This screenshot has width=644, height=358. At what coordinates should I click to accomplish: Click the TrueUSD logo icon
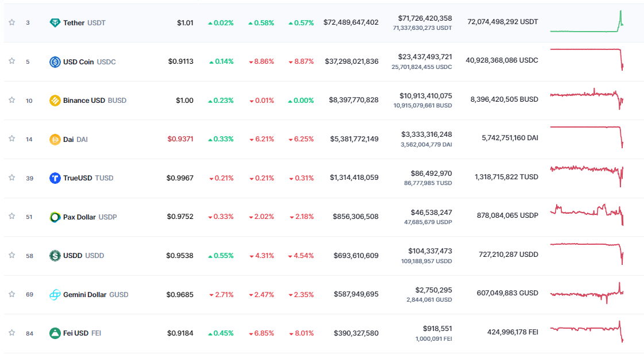point(55,178)
